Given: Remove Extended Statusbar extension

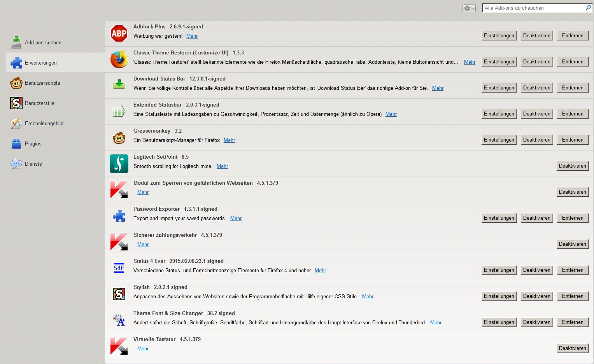Looking at the screenshot, I should pos(573,114).
